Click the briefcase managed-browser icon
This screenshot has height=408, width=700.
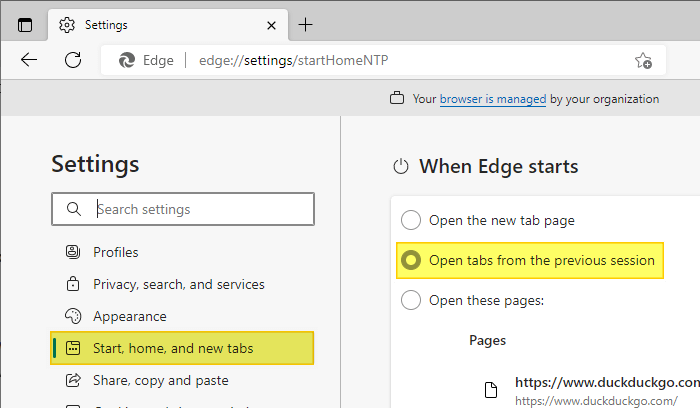click(397, 98)
